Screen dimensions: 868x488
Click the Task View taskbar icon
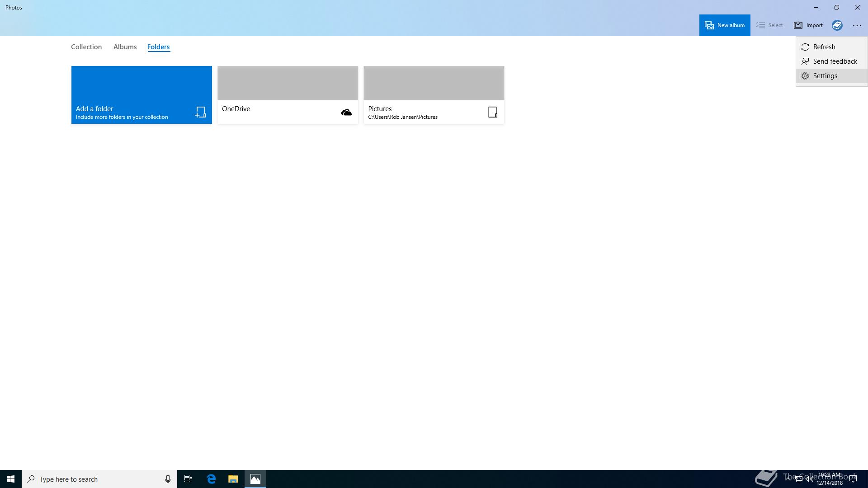click(188, 479)
